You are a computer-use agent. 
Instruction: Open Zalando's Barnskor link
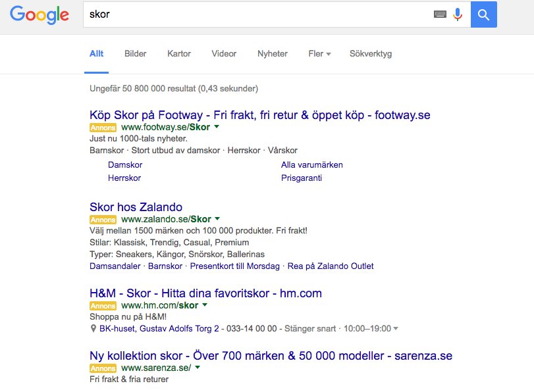165,266
